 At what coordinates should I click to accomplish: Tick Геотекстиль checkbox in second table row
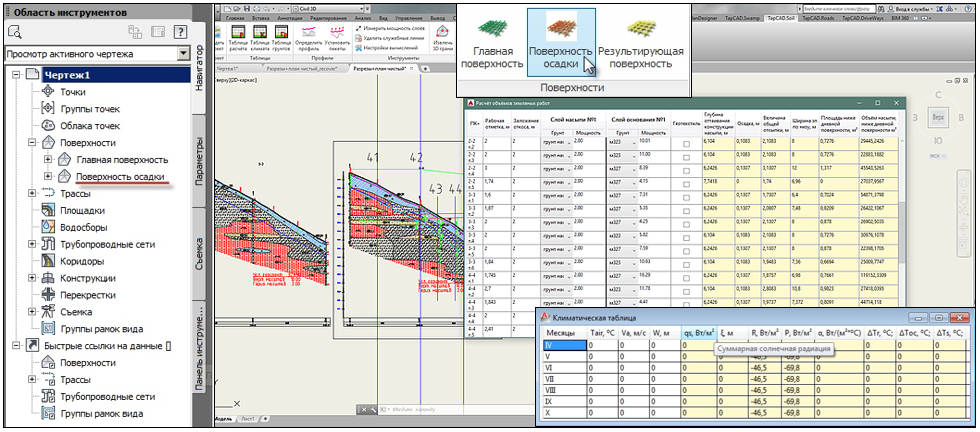click(686, 159)
